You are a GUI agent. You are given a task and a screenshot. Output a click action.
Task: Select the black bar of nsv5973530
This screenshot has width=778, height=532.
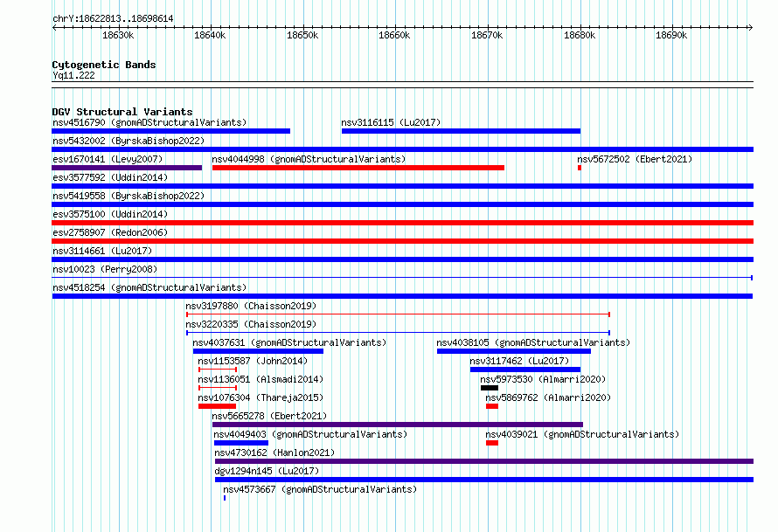[x=490, y=388]
